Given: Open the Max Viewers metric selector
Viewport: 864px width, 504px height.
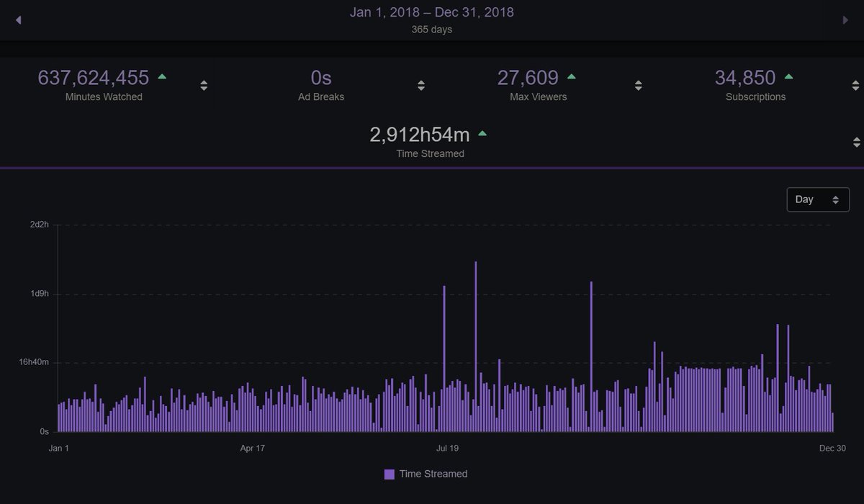Looking at the screenshot, I should [638, 86].
